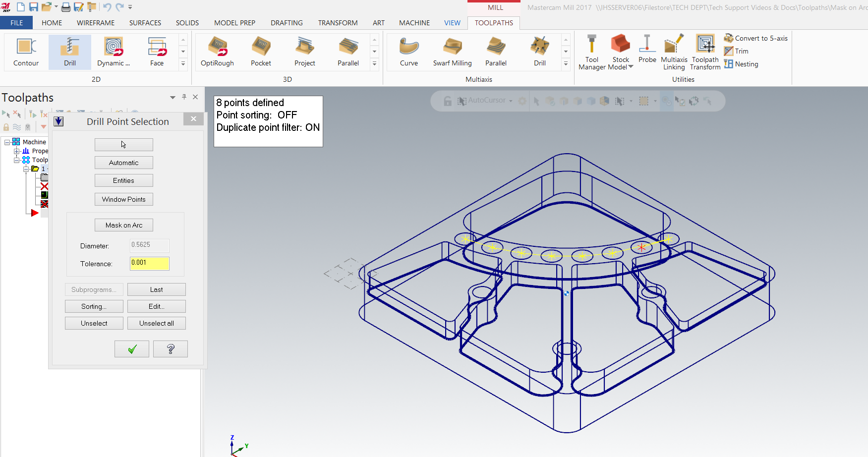Open Multiaxis Linking
The height and width of the screenshot is (457, 868).
pos(674,52)
